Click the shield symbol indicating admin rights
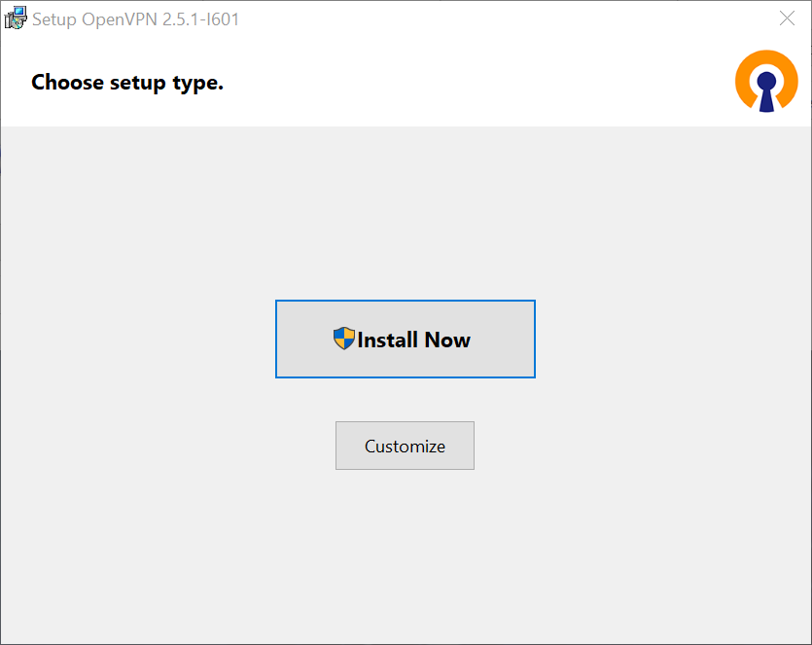 (x=345, y=338)
